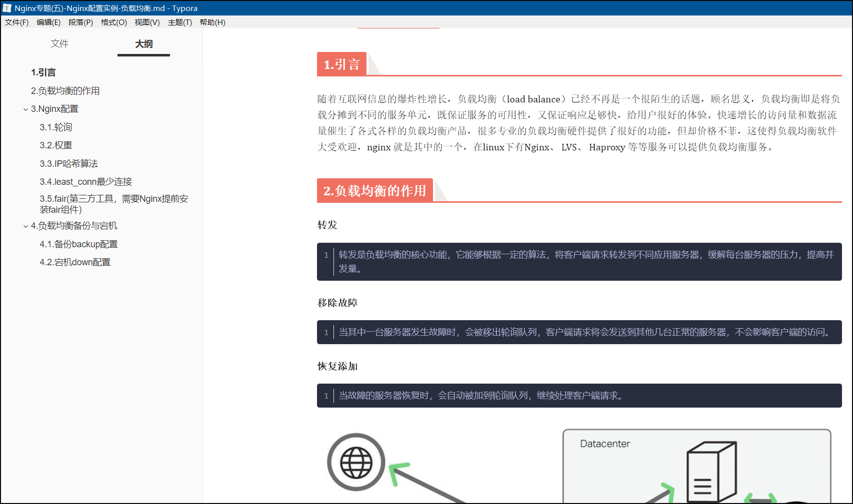Click the Datacenter label in the diagram
This screenshot has height=504, width=853.
[605, 444]
